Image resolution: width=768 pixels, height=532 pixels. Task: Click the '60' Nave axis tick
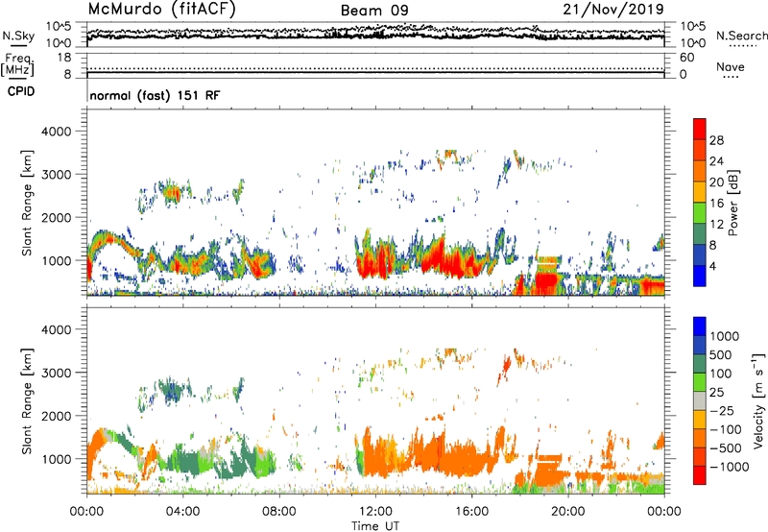[x=686, y=58]
